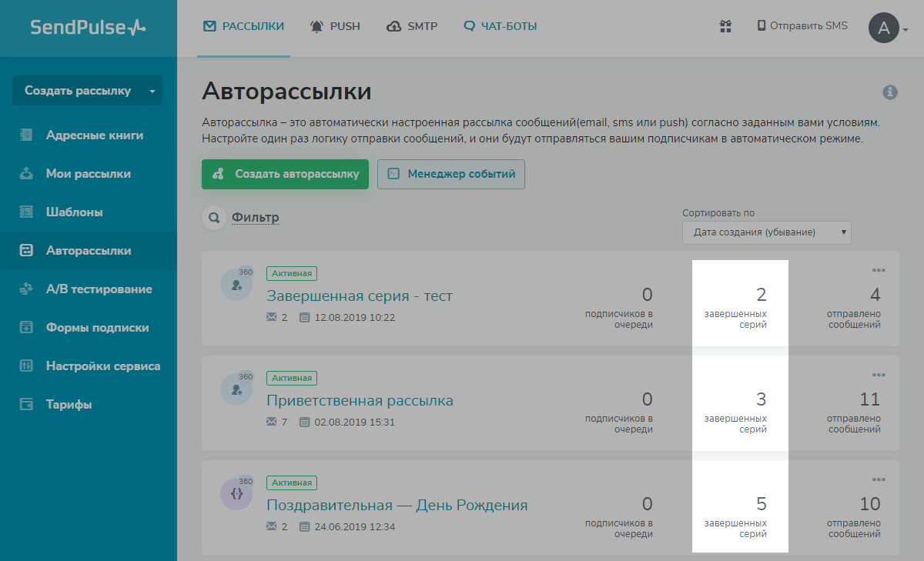The image size is (924, 561).
Task: Open the account avatar dropdown
Action: (x=888, y=28)
